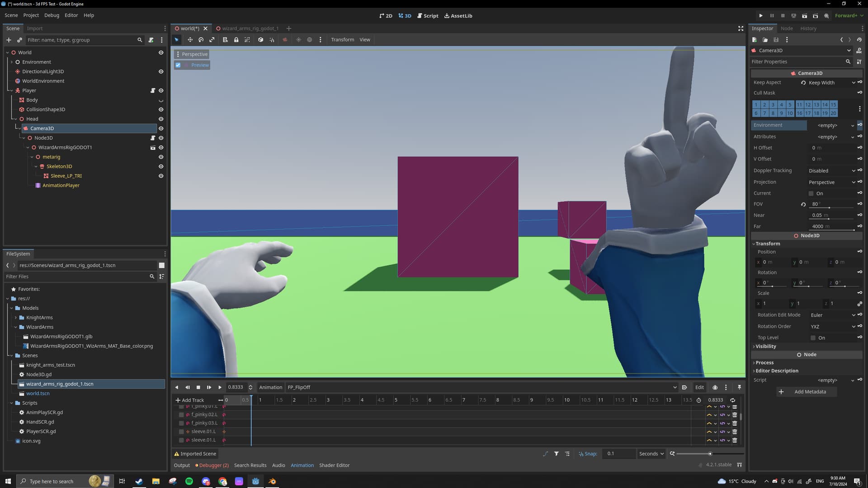Collapse the KnightArms folder
This screenshot has width=868, height=488.
point(16,318)
